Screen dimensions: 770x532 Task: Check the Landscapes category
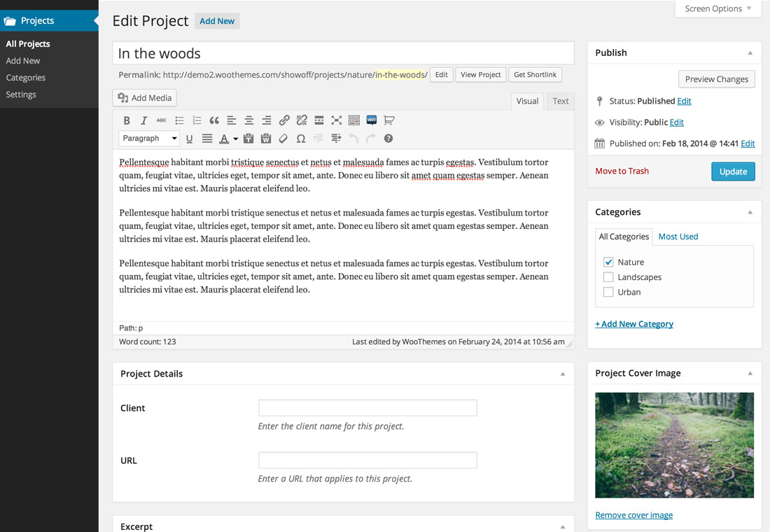tap(608, 276)
